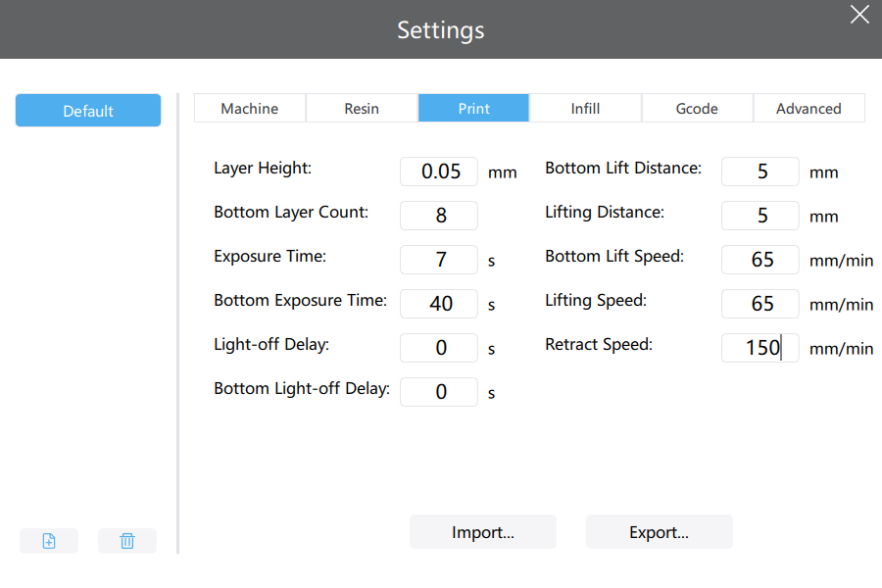882x588 pixels.
Task: Open the Gcode tab
Action: tap(697, 108)
